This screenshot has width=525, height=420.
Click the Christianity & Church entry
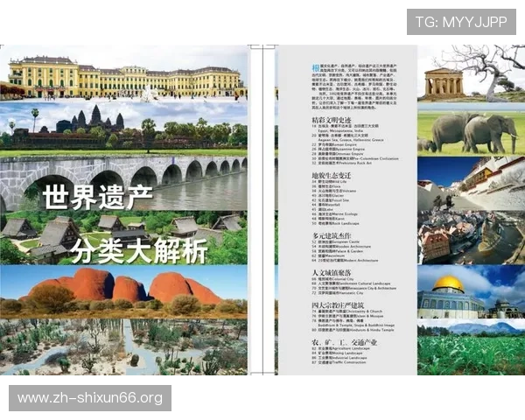click(x=347, y=311)
